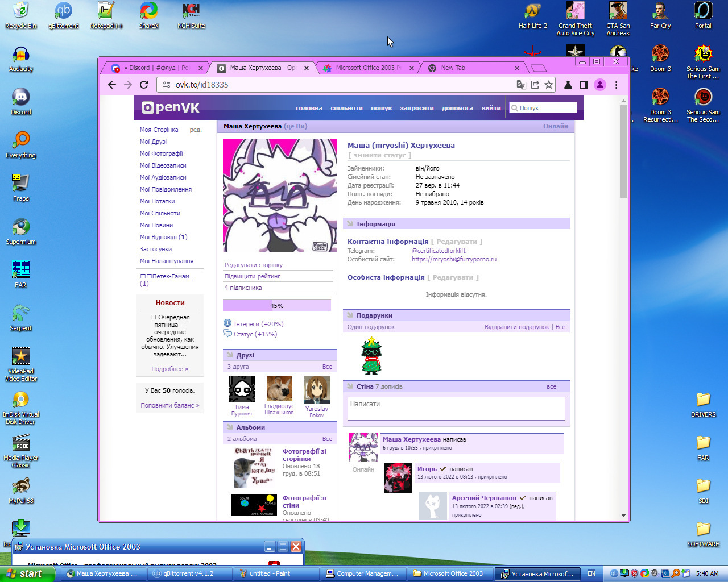Open Мої Налаштування in sidebar
This screenshot has width=728, height=582.
point(167,261)
